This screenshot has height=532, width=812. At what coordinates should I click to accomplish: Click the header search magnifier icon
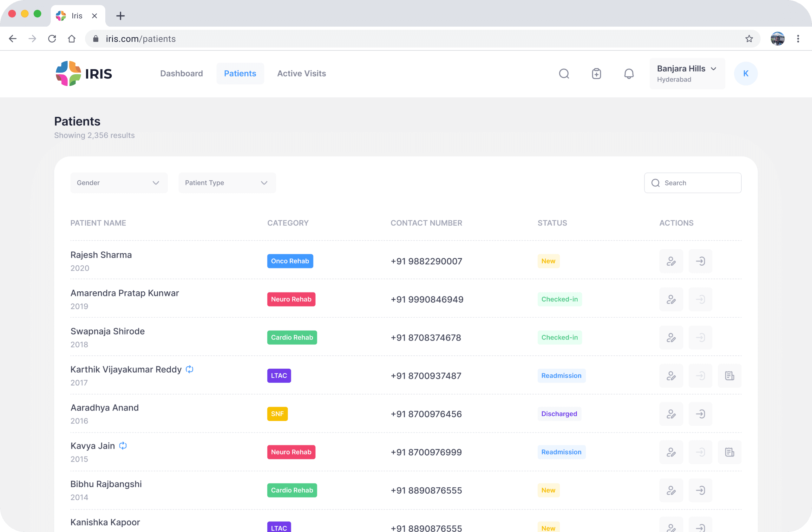coord(564,74)
